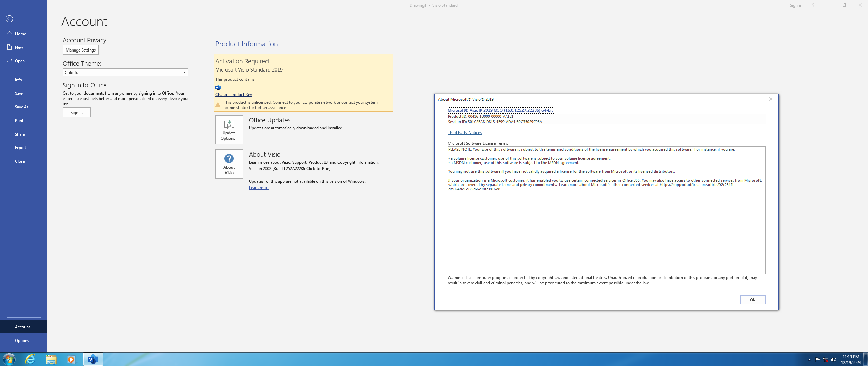Click the taskbar clock showing 11:19 PM
The image size is (868, 366).
[851, 359]
